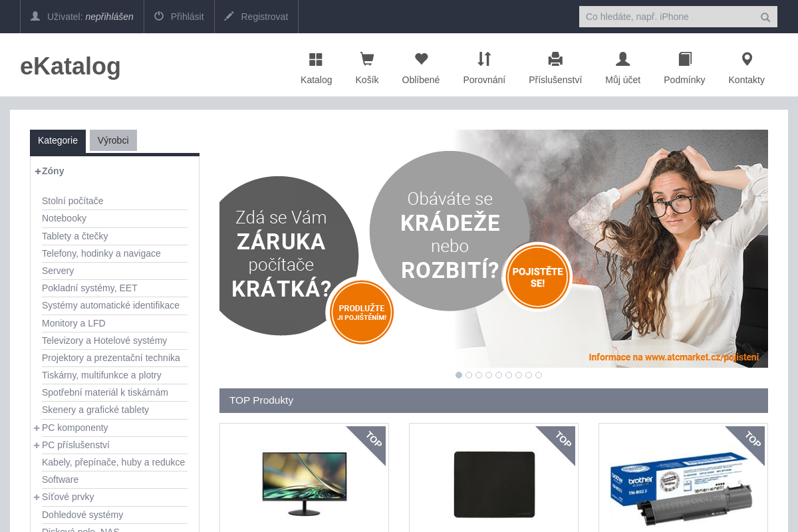The width and height of the screenshot is (798, 532).
Task: Open Porovnání comparison arrows icon
Action: [484, 59]
